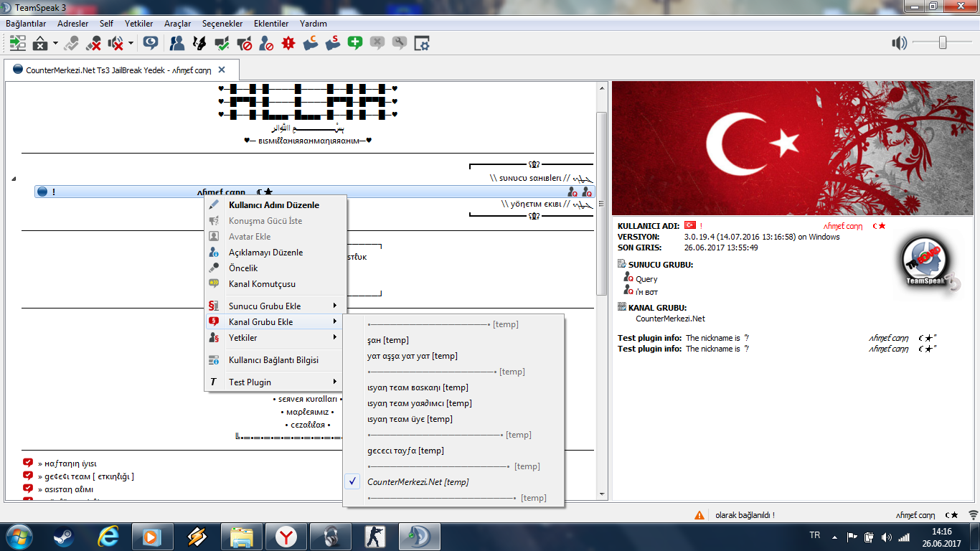Choose Açıklamayı Düzenle in context menu

[275, 253]
